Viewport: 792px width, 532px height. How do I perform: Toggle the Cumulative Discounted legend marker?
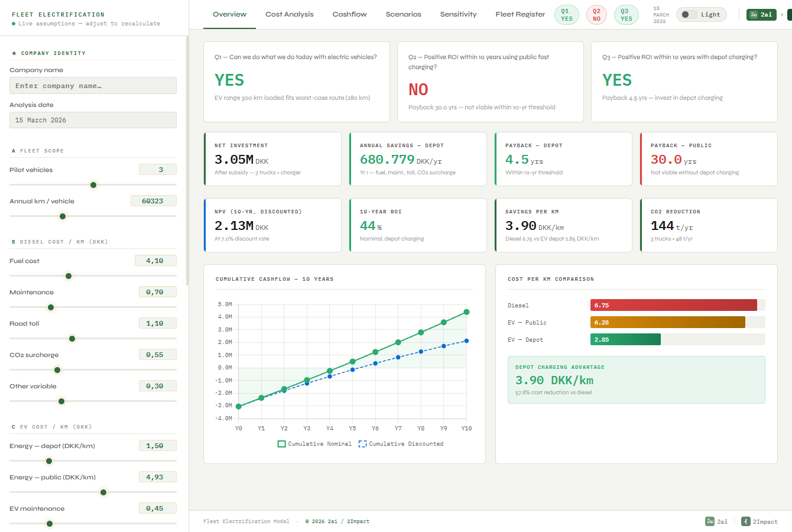click(362, 444)
